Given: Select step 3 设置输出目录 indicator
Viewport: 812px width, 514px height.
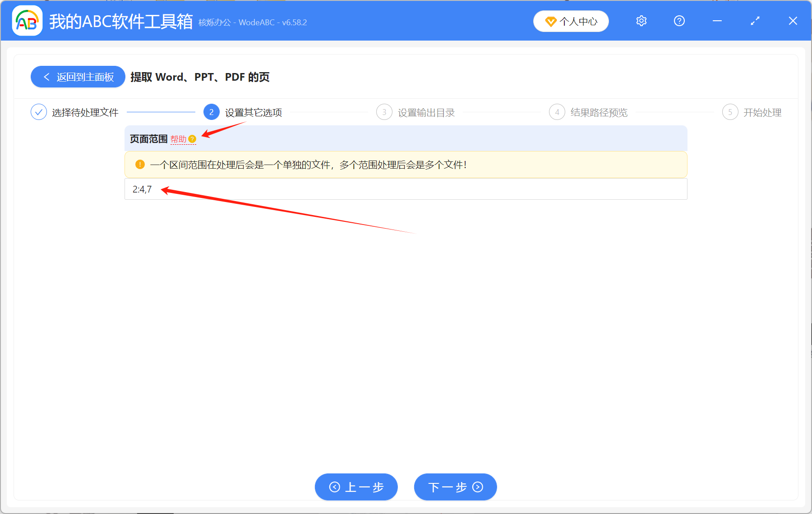Looking at the screenshot, I should [x=384, y=112].
